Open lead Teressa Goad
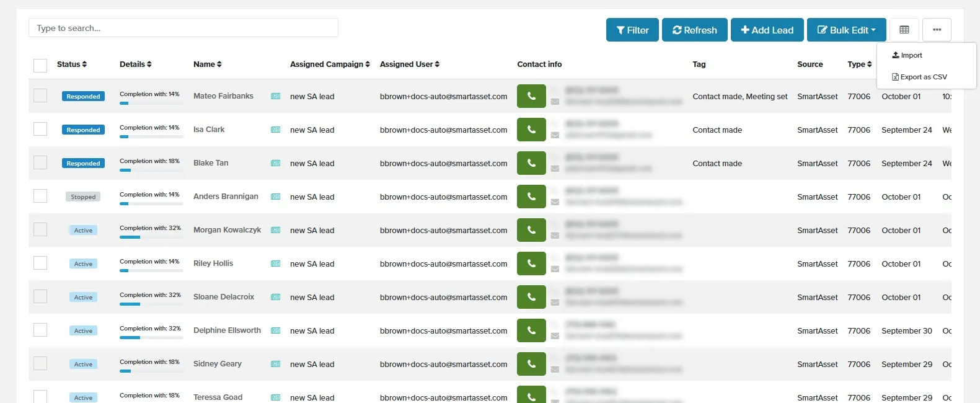Viewport: 980px width, 403px height. coord(218,397)
